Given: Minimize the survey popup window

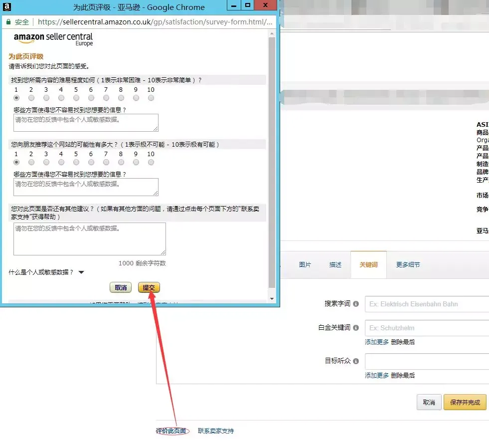Looking at the screenshot, I should click(234, 5).
